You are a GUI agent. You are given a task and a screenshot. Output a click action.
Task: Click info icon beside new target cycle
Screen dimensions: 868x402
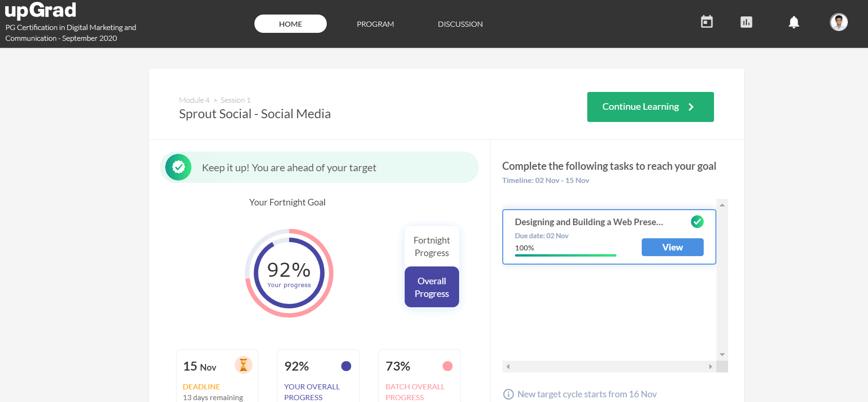(508, 394)
